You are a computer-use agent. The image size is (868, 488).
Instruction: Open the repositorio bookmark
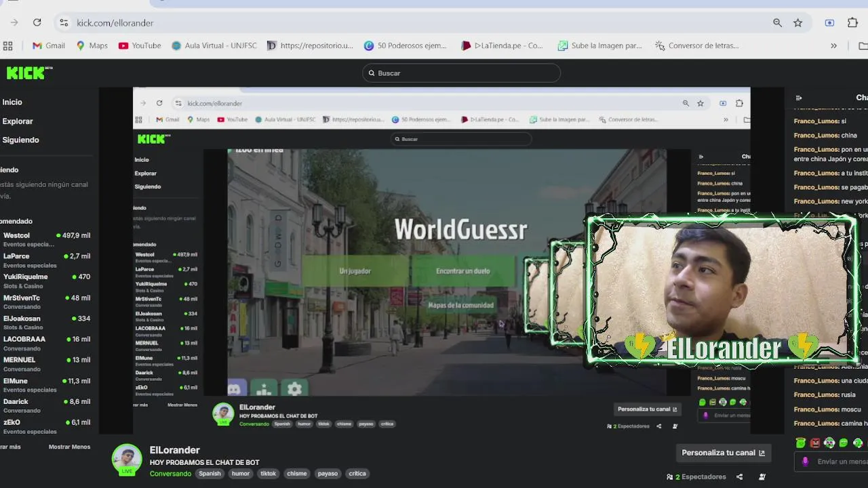coord(310,45)
